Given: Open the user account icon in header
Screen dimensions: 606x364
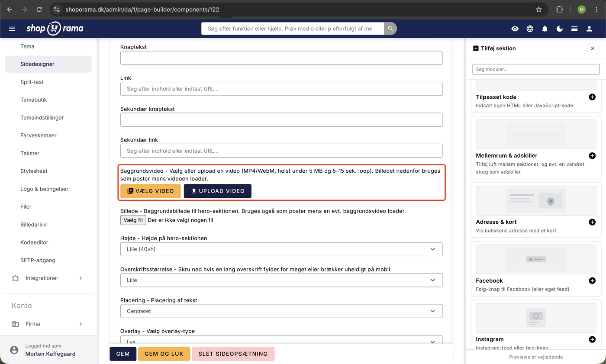Looking at the screenshot, I should click(589, 29).
